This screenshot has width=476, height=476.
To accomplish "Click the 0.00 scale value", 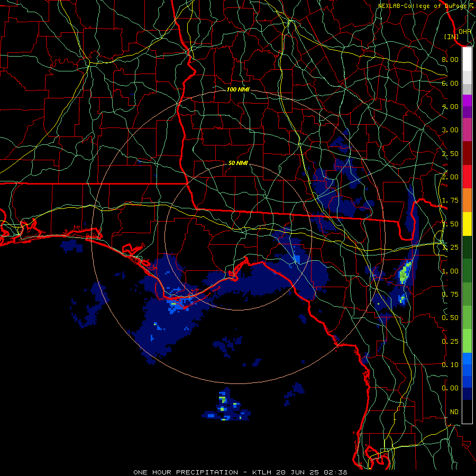I will pos(450,388).
